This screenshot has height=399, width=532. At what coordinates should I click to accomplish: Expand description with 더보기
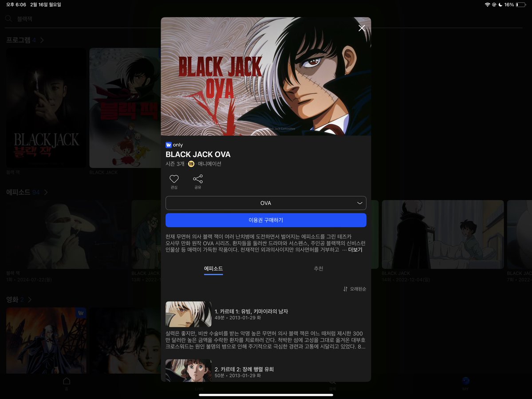pyautogui.click(x=355, y=250)
